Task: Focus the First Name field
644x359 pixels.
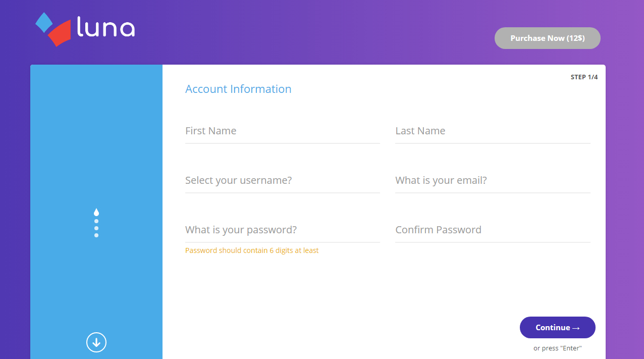Action: click(282, 131)
